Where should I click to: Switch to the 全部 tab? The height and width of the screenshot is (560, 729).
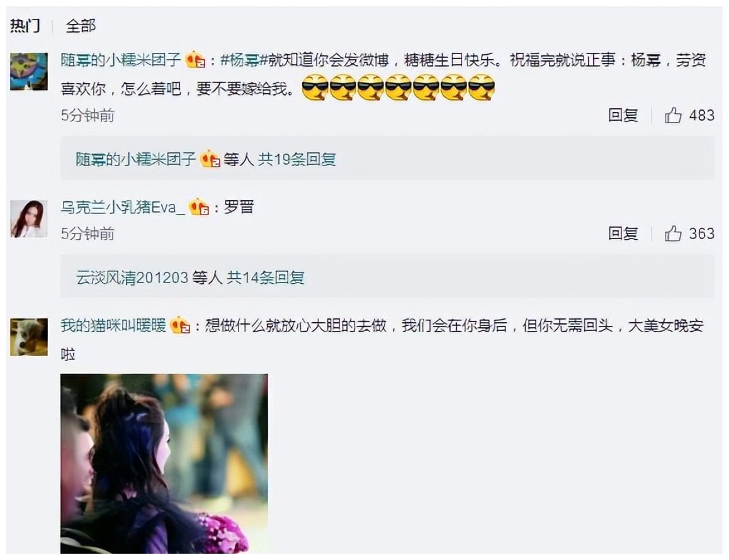(x=81, y=26)
